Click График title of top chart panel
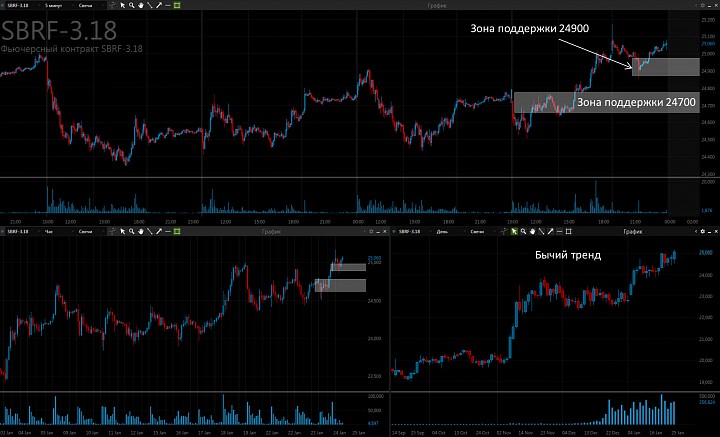The image size is (720, 437). pos(437,6)
